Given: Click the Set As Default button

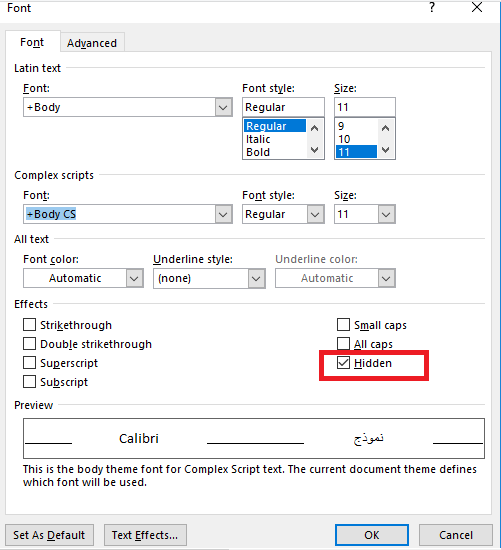Looking at the screenshot, I should 49,535.
